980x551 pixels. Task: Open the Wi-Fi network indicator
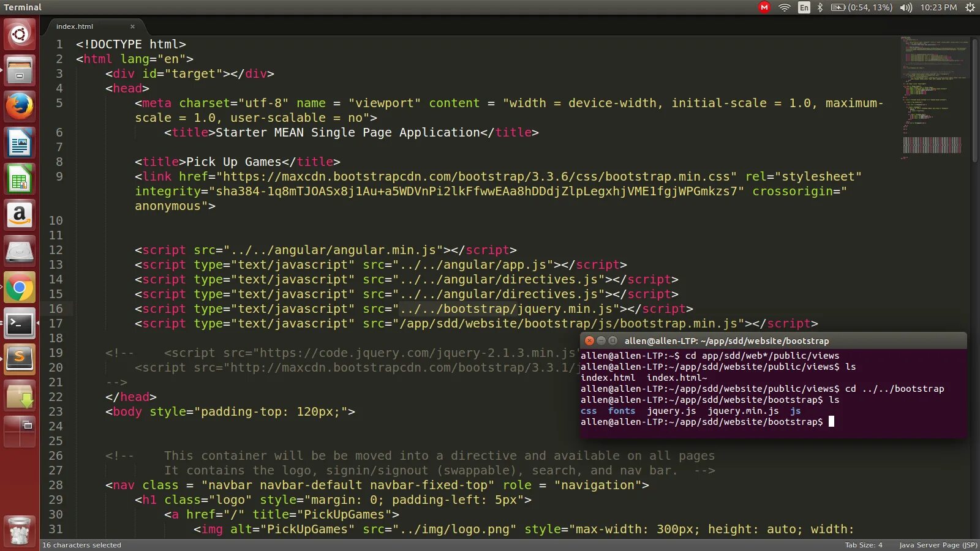[784, 7]
